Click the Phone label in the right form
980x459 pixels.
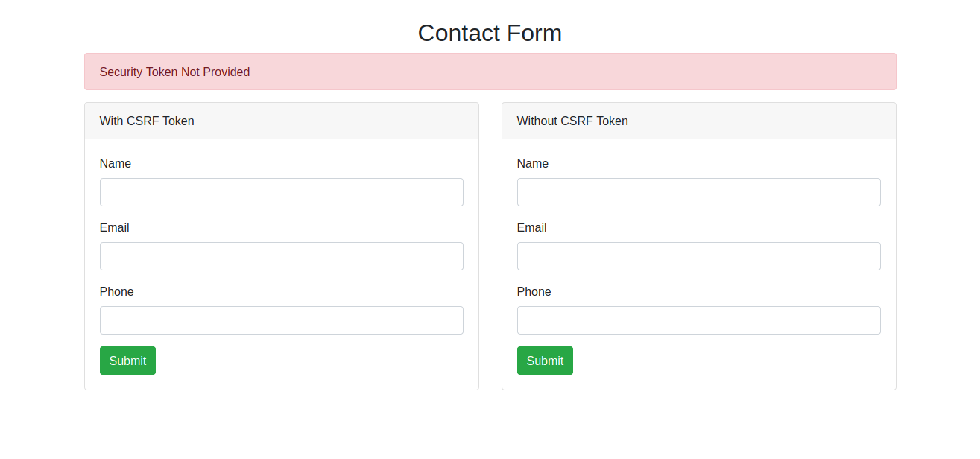(534, 291)
